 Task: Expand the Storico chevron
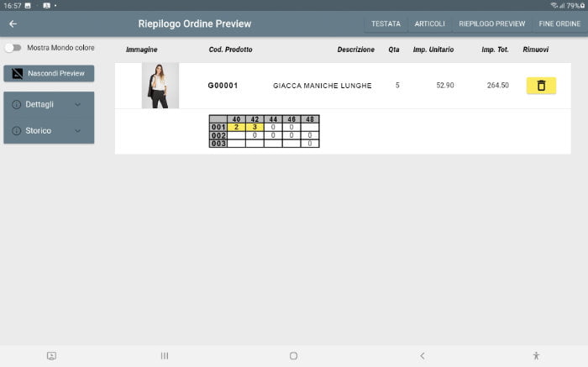coord(78,130)
